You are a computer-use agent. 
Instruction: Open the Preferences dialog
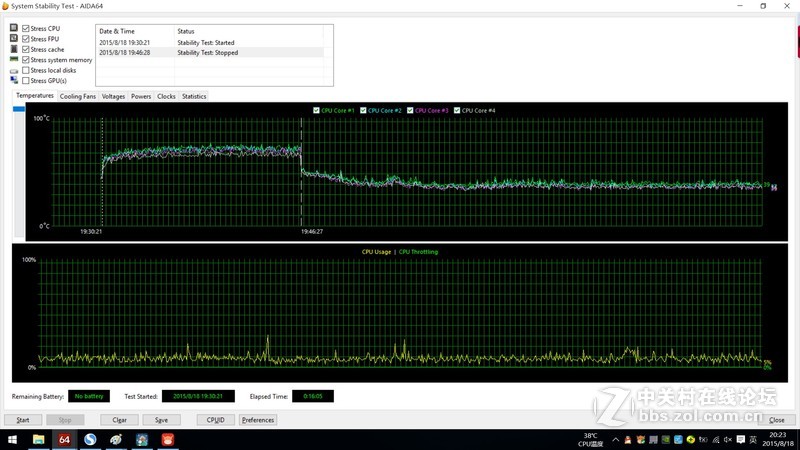pyautogui.click(x=258, y=420)
